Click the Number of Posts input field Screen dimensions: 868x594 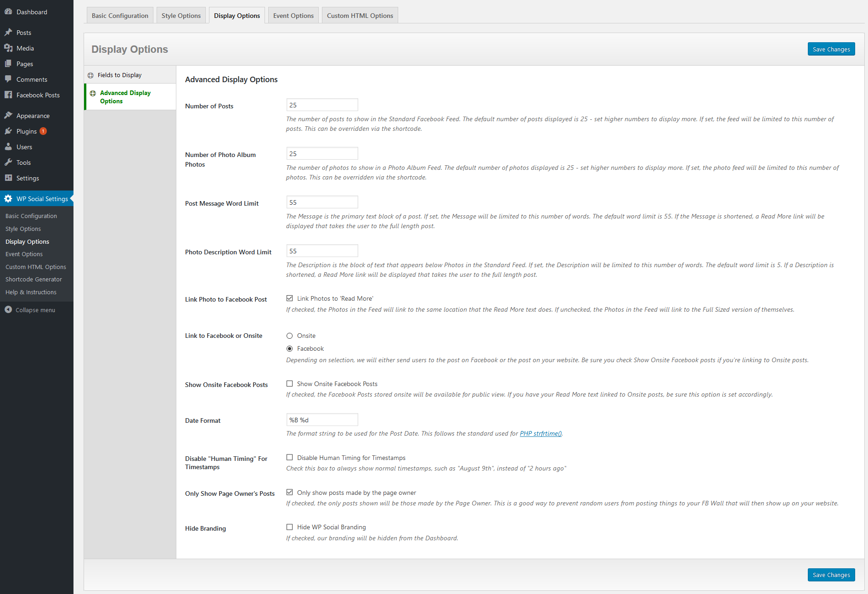[x=322, y=105]
